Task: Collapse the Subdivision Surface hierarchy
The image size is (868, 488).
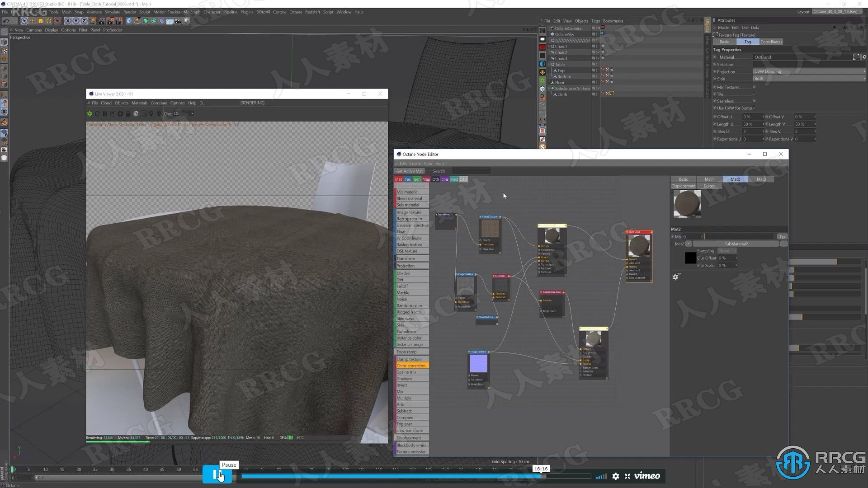Action: (549, 89)
